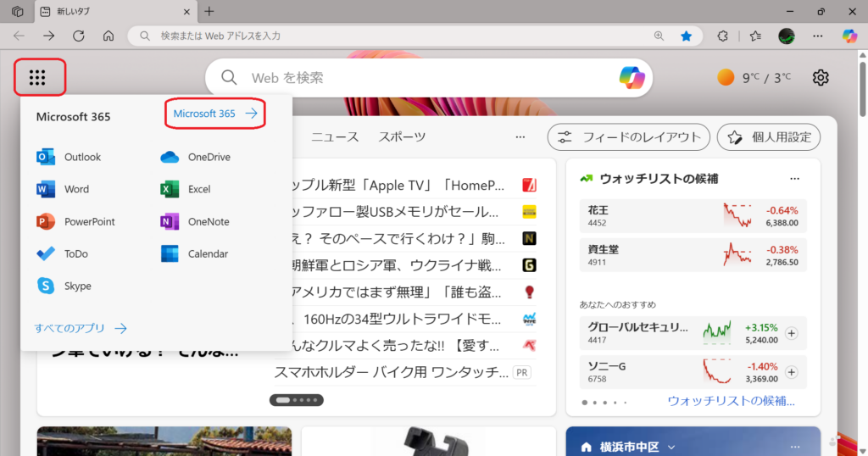Screen dimensions: 868x456
Task: Open Copilot sidebar icon in toolbar
Action: coord(849,36)
